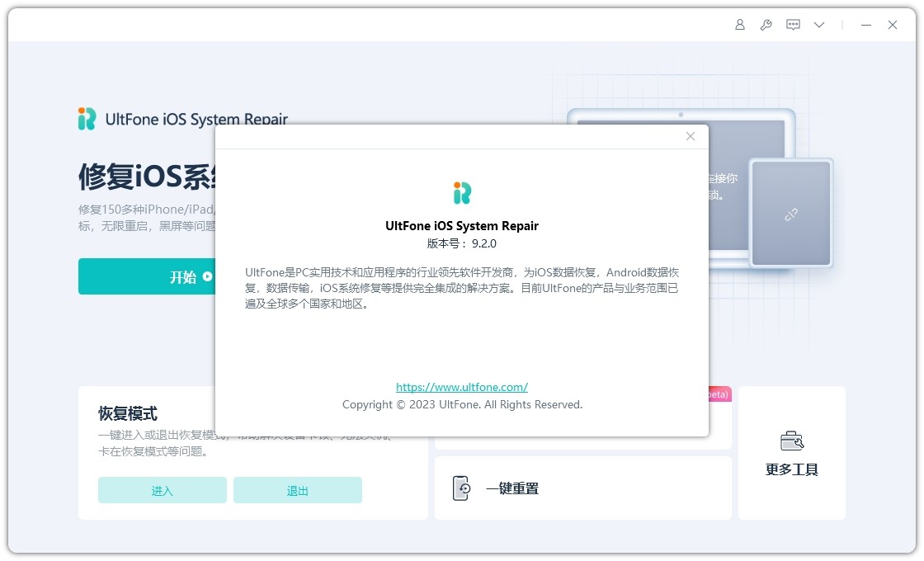Click the link icon on device illustration
The width and height of the screenshot is (924, 561).
(791, 214)
